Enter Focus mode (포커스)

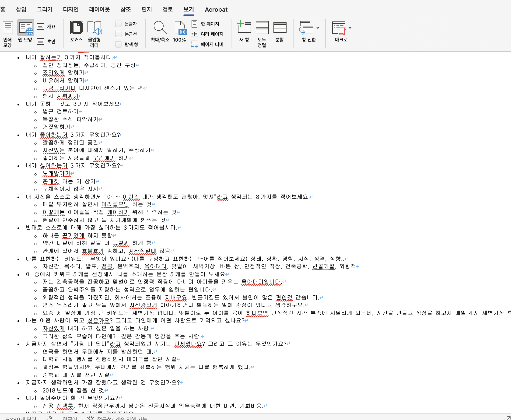[x=76, y=32]
